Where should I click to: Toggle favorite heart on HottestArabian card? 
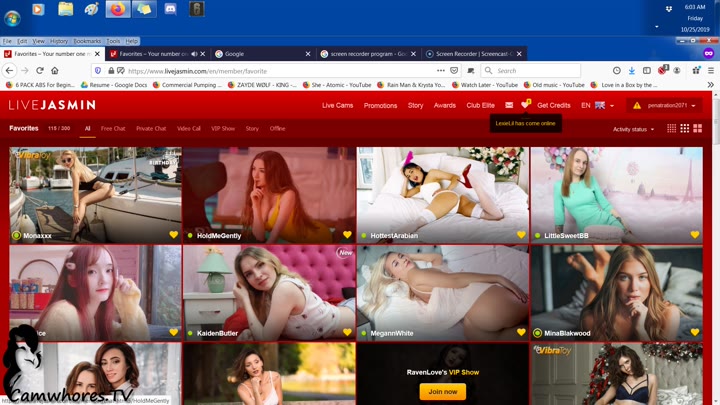pos(521,235)
